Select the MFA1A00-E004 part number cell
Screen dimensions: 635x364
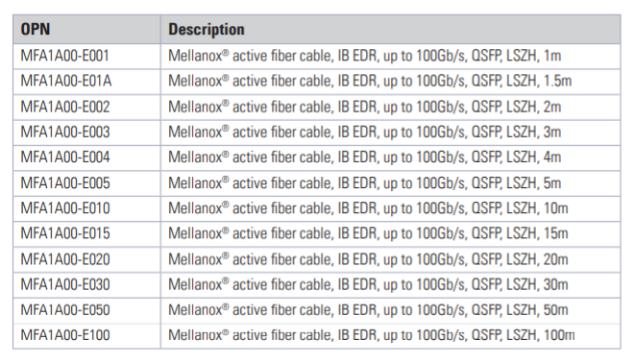click(x=86, y=158)
